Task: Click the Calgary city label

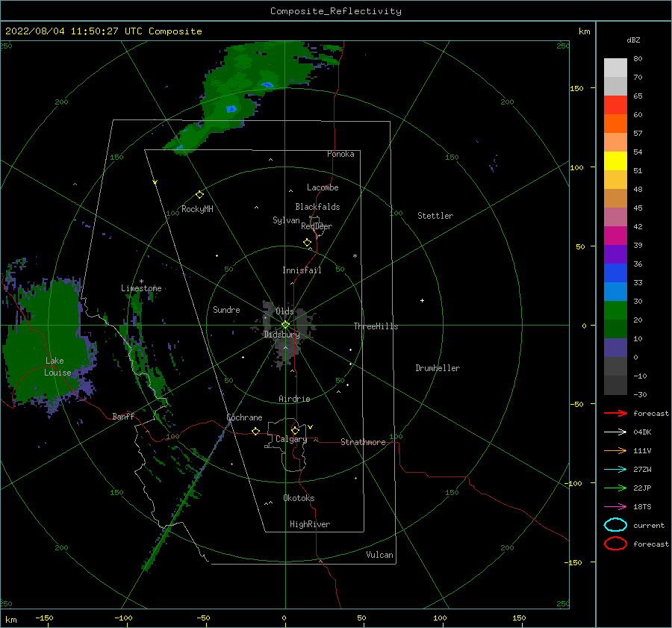Action: 291,439
